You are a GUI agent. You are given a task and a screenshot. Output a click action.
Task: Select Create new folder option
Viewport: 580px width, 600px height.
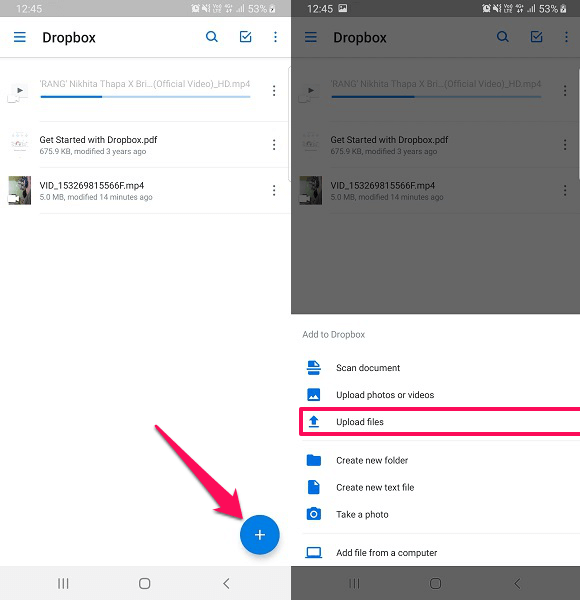(435, 460)
